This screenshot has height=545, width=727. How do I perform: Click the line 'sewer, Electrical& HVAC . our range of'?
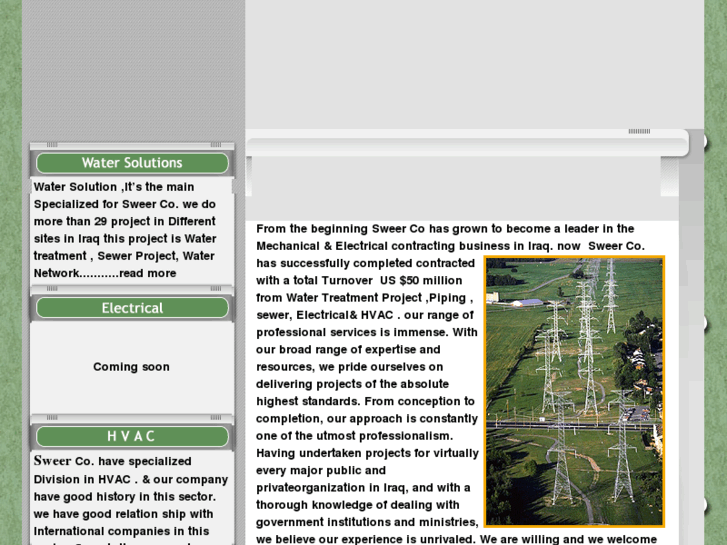click(x=365, y=315)
